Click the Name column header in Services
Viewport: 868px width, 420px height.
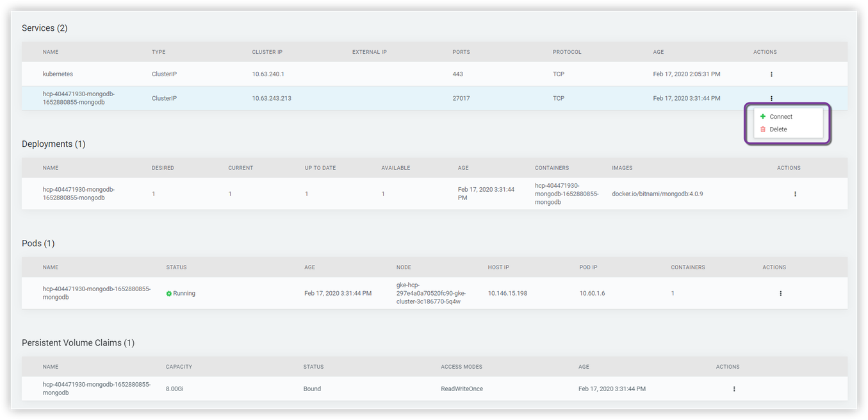pyautogui.click(x=51, y=52)
